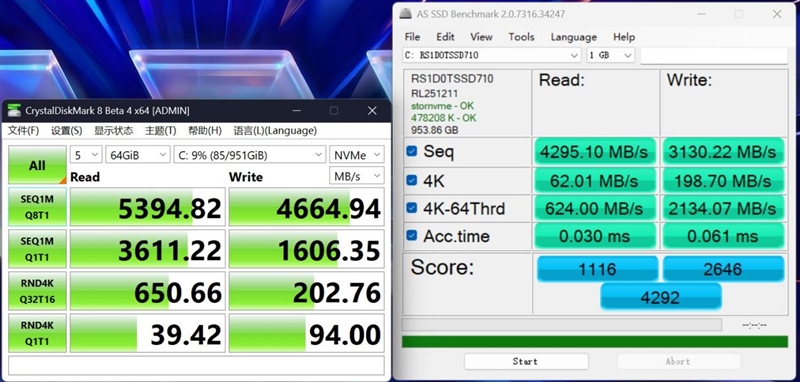
Task: Run the RND4K Q1T1 test
Action: [x=37, y=333]
